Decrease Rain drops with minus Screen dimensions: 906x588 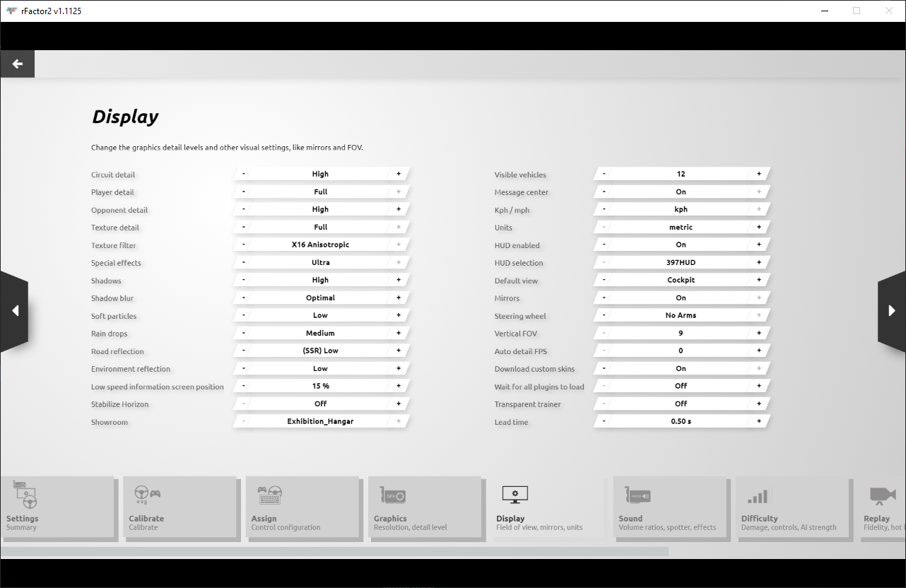[244, 333]
